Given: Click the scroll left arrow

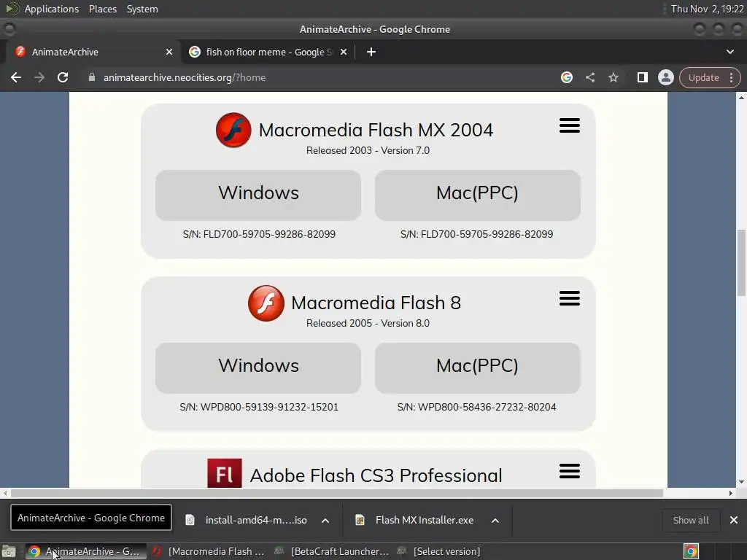Looking at the screenshot, I should (5, 494).
